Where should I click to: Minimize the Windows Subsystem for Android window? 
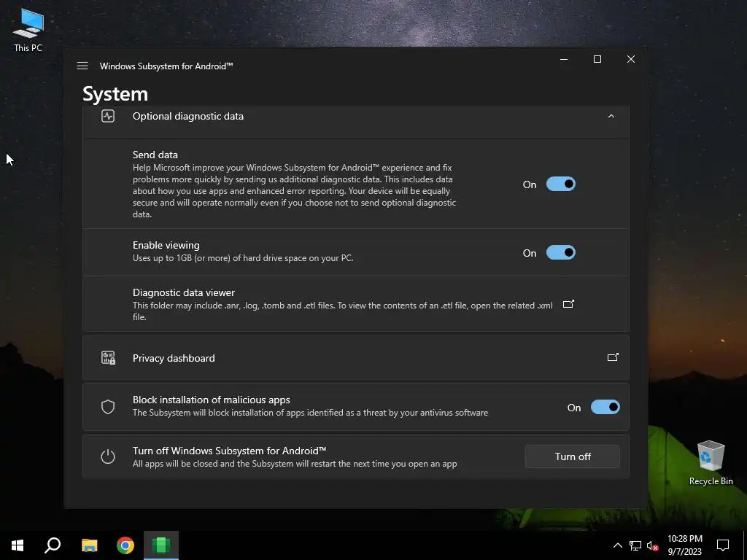point(564,59)
